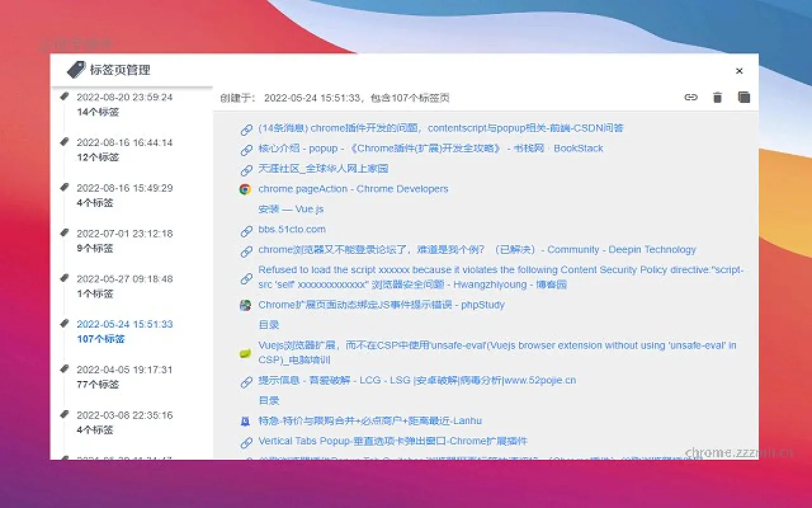Screen dimensions: 812x508
Task: Click the trash icon to delete this session
Action: point(717,97)
